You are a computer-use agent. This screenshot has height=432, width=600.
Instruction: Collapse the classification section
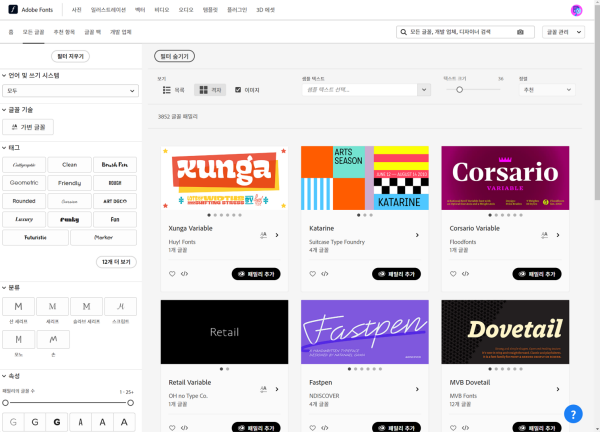[x=4, y=287]
